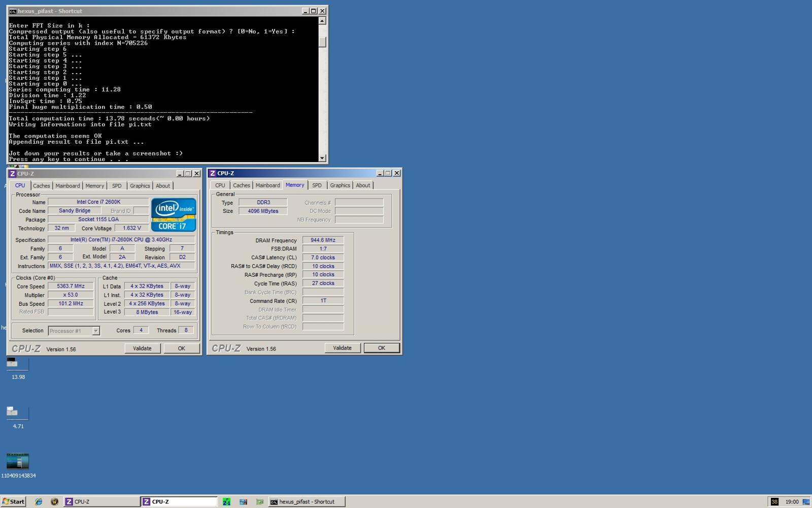This screenshot has height=508, width=812.
Task: Click the Z icon in the left CPU-Z title bar
Action: coord(13,174)
